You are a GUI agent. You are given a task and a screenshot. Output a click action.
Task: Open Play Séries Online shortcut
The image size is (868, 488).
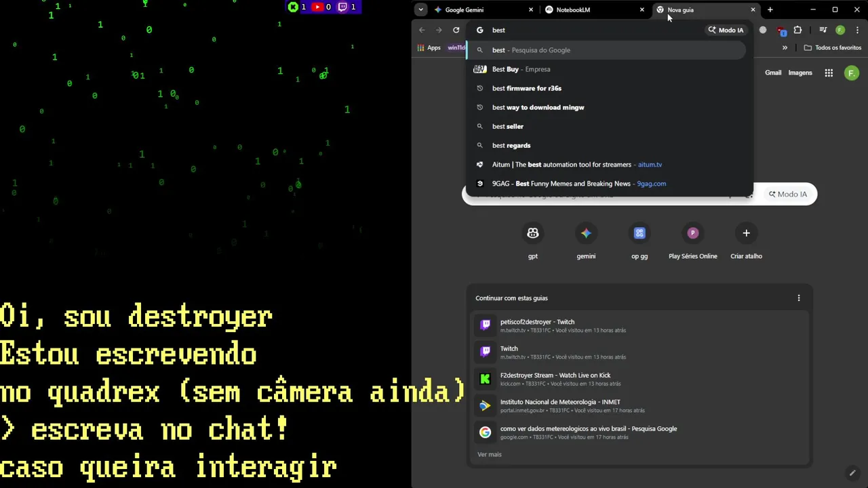pos(692,242)
